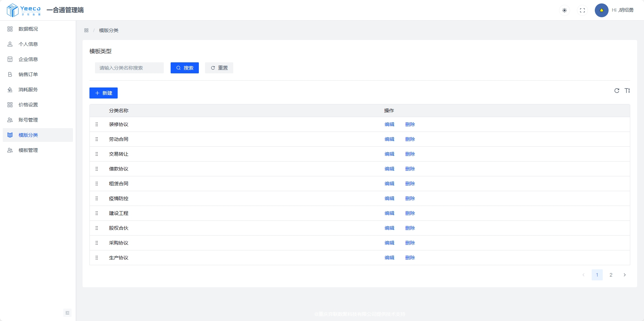Open 模板管理 in the sidebar
The image size is (644, 321).
pyautogui.click(x=28, y=150)
